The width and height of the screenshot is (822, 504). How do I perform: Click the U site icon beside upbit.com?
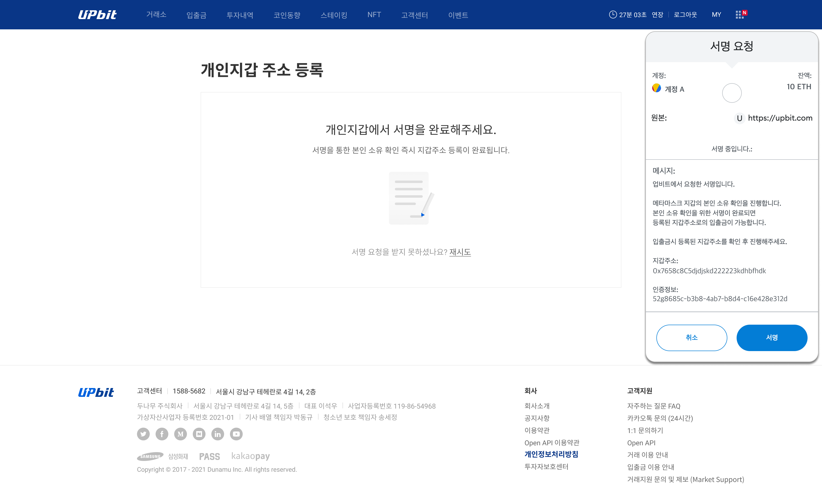(x=739, y=118)
